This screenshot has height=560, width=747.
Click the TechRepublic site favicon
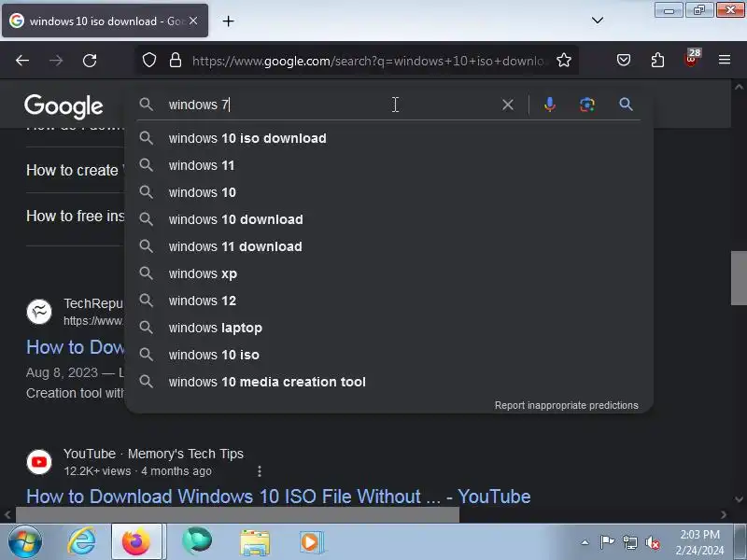39,312
